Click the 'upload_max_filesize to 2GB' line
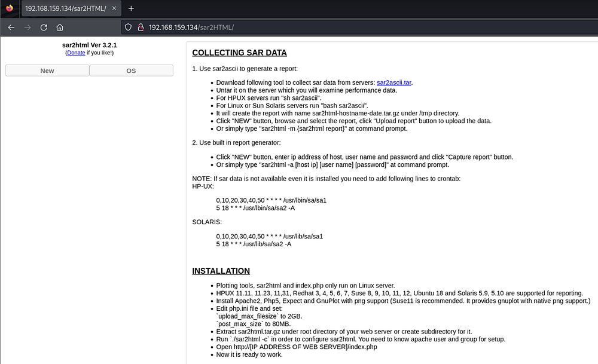 coord(259,316)
